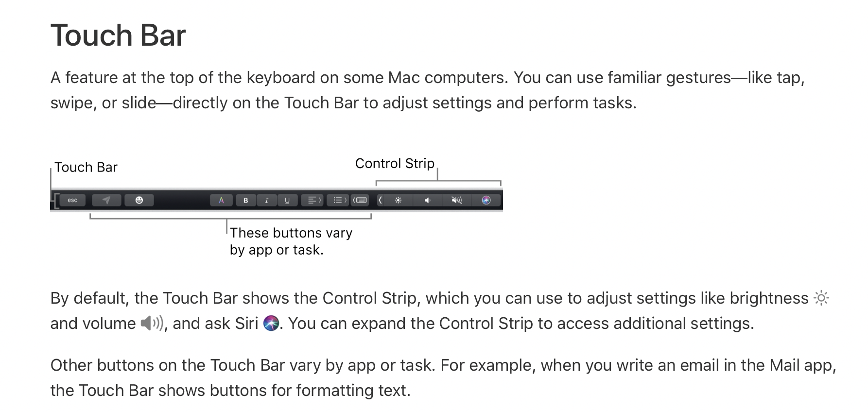This screenshot has width=868, height=412.
Task: Click the "Control Strip" callout label
Action: click(x=395, y=163)
